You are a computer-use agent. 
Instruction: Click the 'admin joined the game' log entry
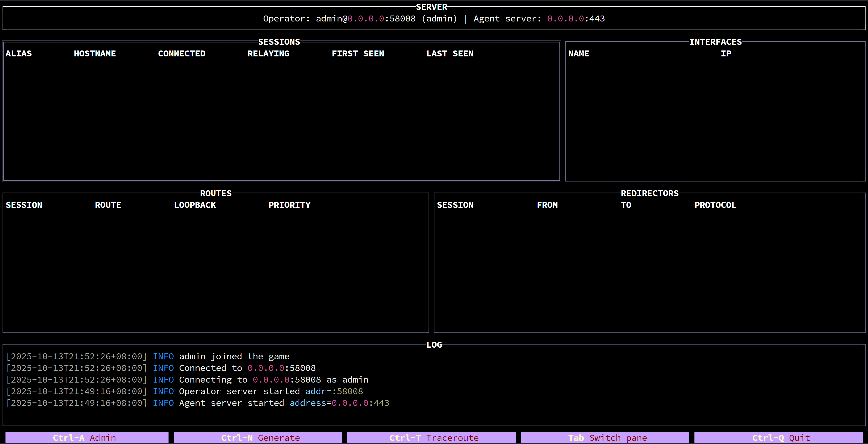point(234,356)
